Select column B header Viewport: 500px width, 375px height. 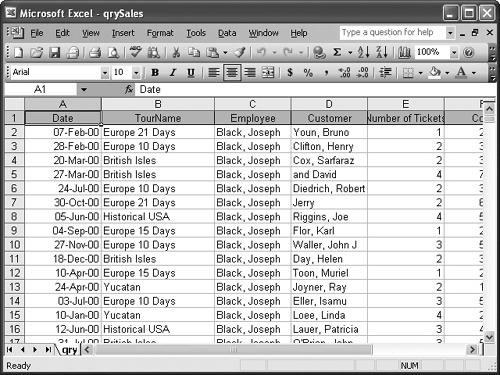[158, 104]
